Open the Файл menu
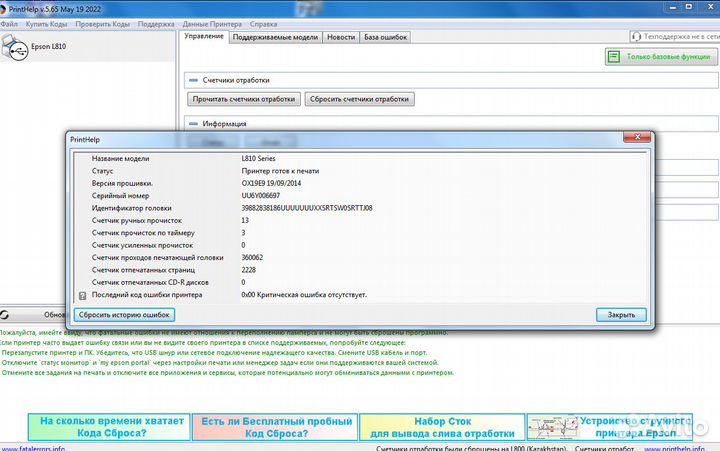 point(9,24)
